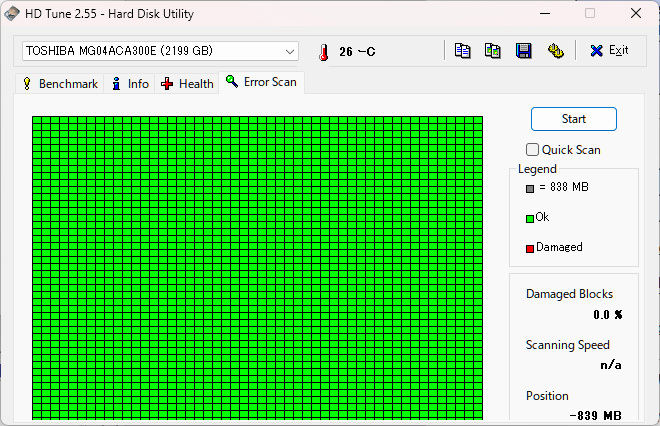The height and width of the screenshot is (426, 660).
Task: Enable the Quick Scan checkbox
Action: coord(532,149)
